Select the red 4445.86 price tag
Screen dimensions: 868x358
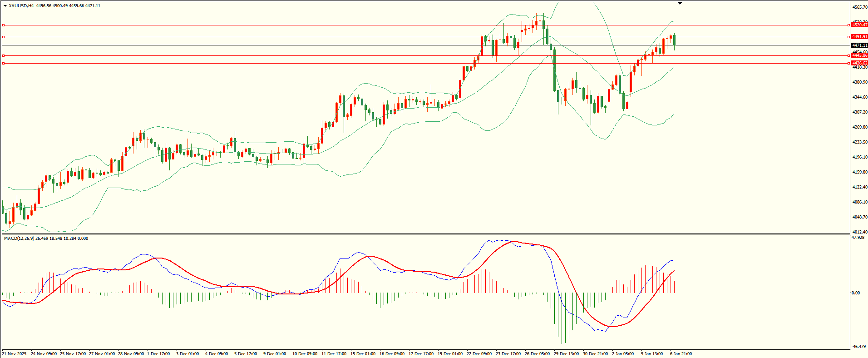coord(859,55)
